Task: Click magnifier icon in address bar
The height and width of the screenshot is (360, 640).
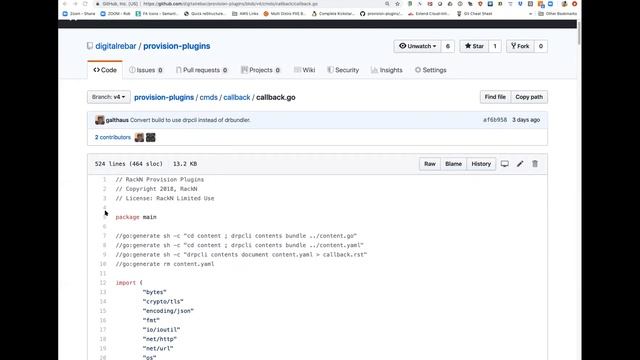Action: tap(387, 4)
